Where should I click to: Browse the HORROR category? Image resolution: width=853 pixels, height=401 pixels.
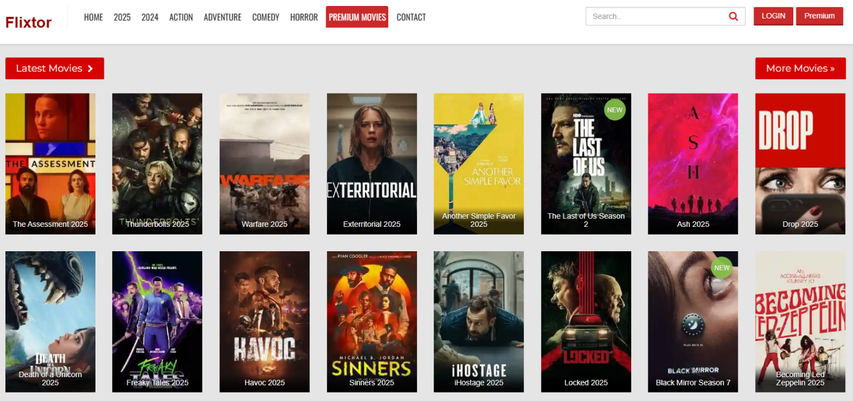[x=304, y=17]
